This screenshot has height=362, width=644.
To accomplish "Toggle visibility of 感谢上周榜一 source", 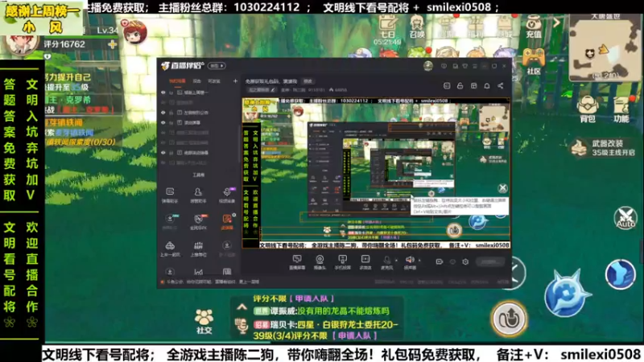I will tap(163, 93).
